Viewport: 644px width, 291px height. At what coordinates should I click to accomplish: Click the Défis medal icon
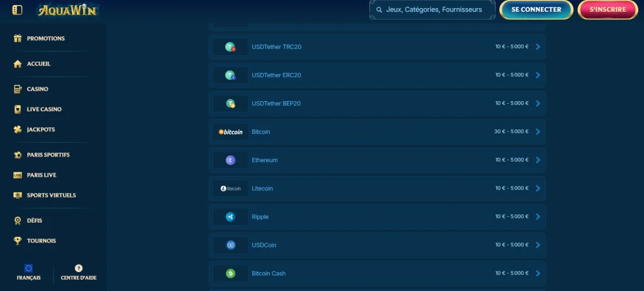(17, 221)
